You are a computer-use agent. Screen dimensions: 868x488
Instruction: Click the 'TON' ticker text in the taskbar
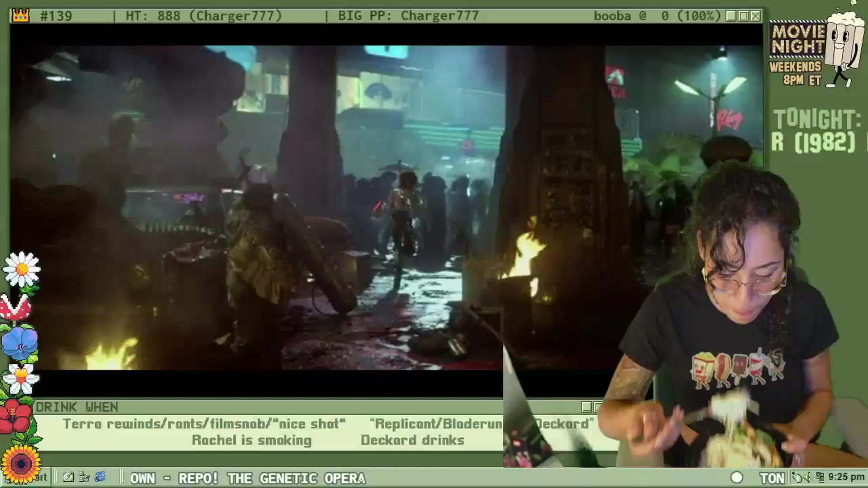coord(772,478)
